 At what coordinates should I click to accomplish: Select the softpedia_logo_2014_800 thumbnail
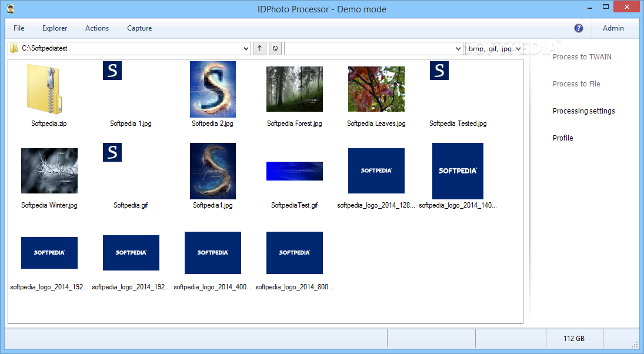(295, 253)
